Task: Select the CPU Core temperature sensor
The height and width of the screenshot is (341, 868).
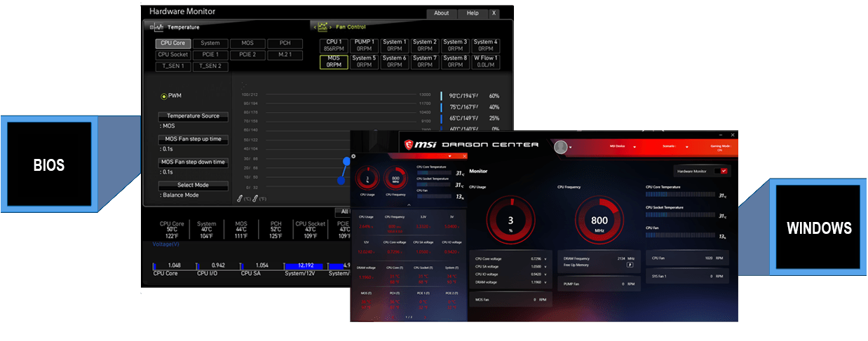Action: [171, 43]
